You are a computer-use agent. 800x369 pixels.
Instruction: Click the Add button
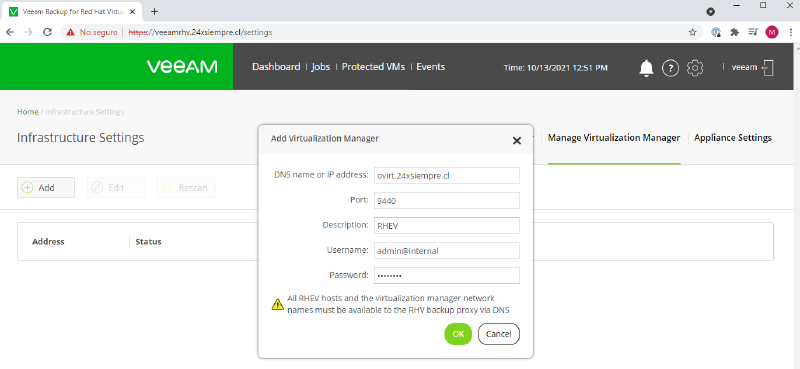(46, 188)
